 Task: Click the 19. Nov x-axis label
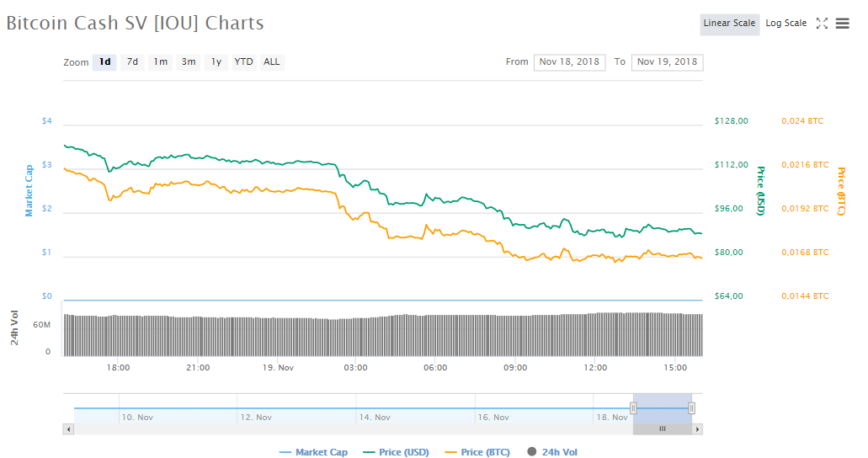(x=278, y=368)
